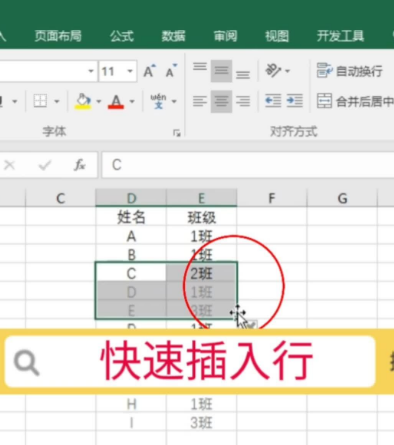
Task: Open font color dropdown arrow
Action: point(132,101)
